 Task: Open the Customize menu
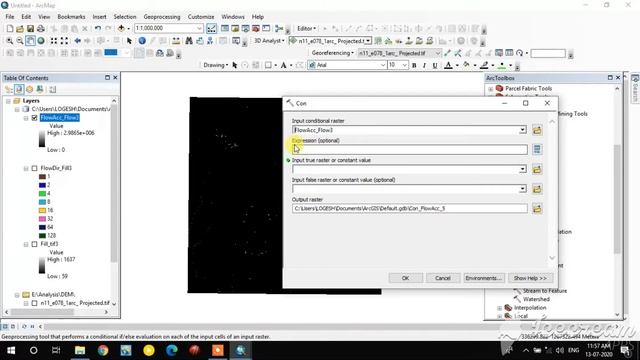tap(201, 17)
